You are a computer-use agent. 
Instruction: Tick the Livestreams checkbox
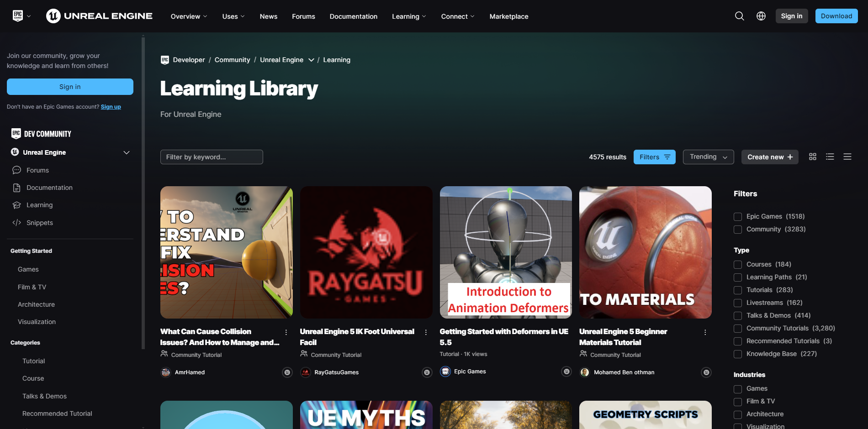(x=738, y=303)
